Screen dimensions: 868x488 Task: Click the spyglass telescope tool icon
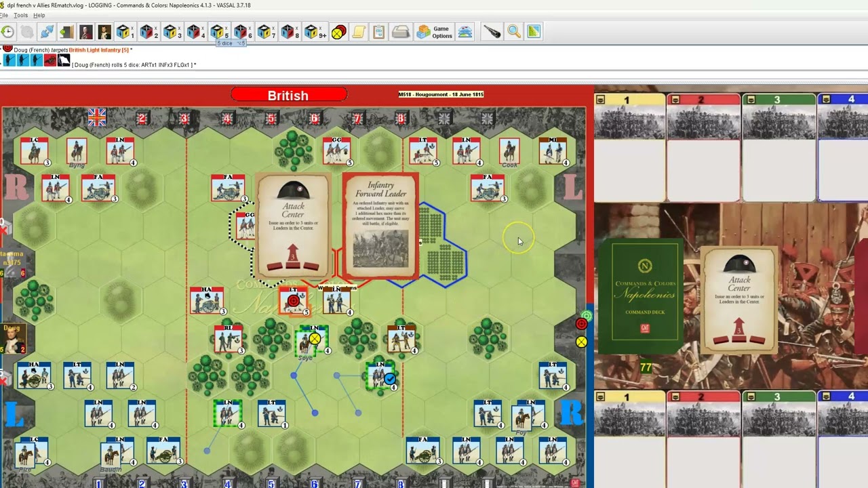click(x=492, y=32)
